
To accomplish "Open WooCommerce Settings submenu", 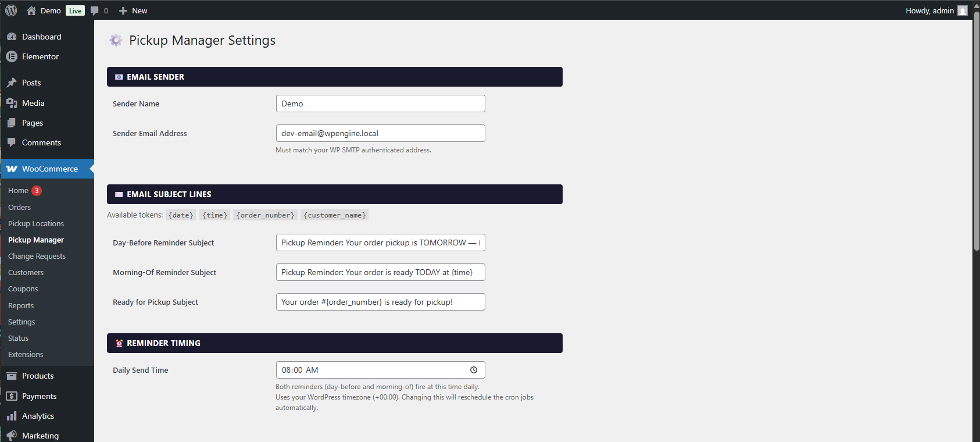I will coord(22,322).
